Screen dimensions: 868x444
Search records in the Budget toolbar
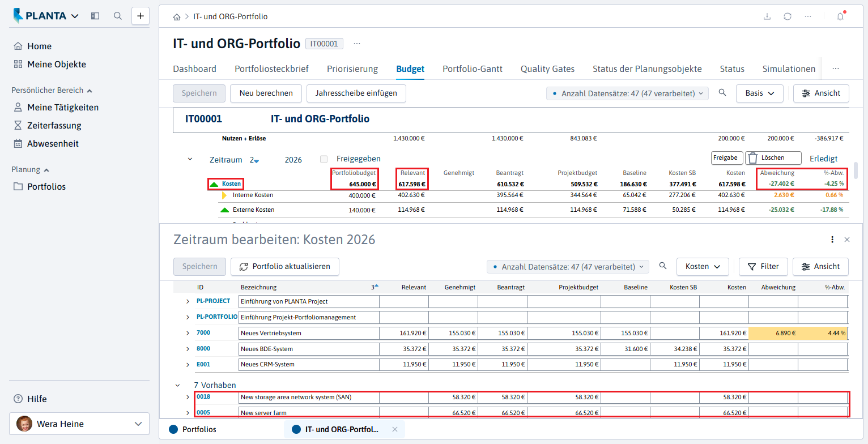(x=722, y=93)
